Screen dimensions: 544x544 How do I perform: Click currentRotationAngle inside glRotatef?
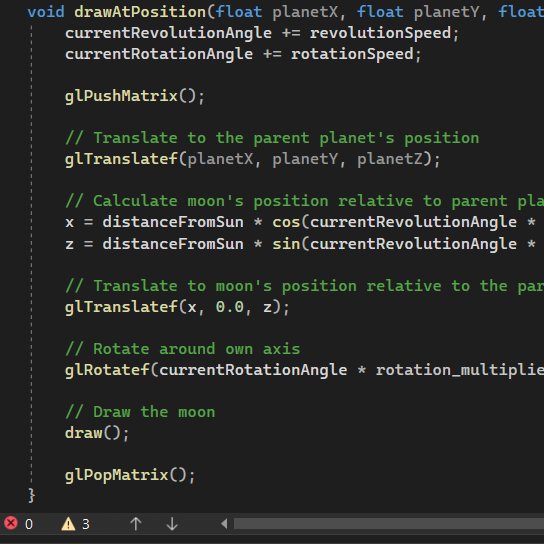(x=253, y=370)
